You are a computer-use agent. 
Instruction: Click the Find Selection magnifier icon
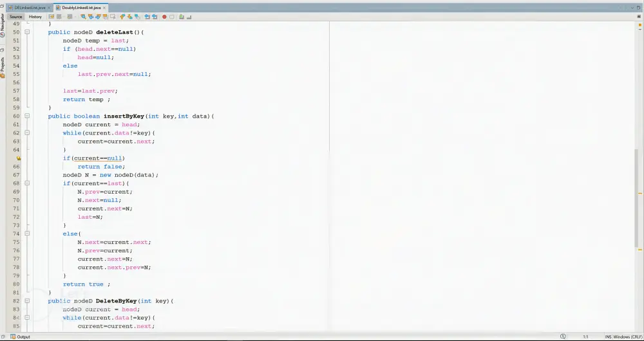coord(83,17)
